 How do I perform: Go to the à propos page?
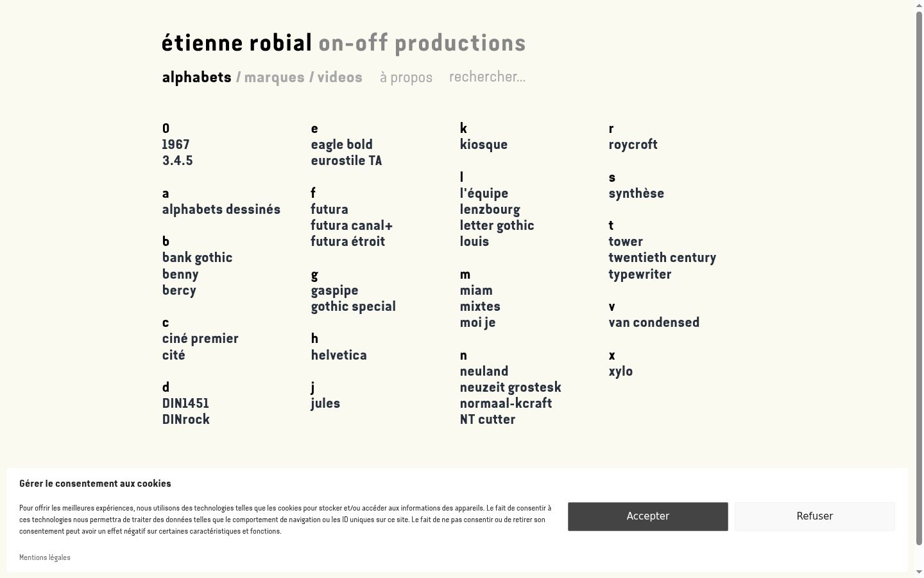(x=406, y=78)
